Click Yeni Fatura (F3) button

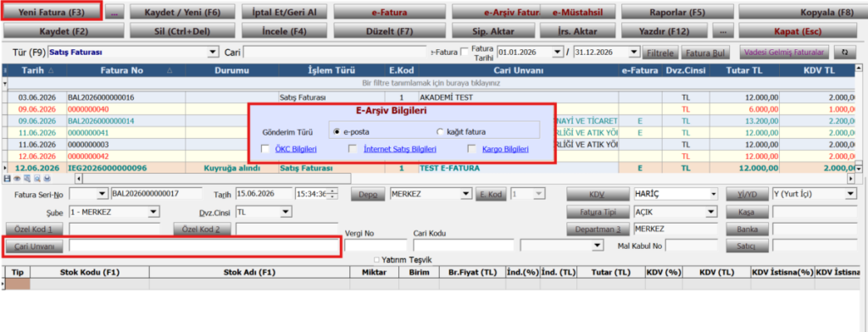coord(52,12)
